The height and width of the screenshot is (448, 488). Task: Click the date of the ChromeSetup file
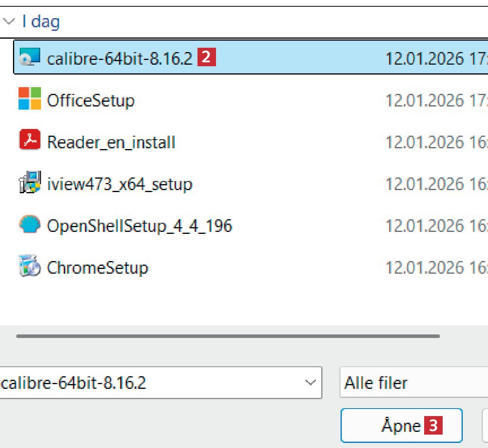tap(436, 268)
